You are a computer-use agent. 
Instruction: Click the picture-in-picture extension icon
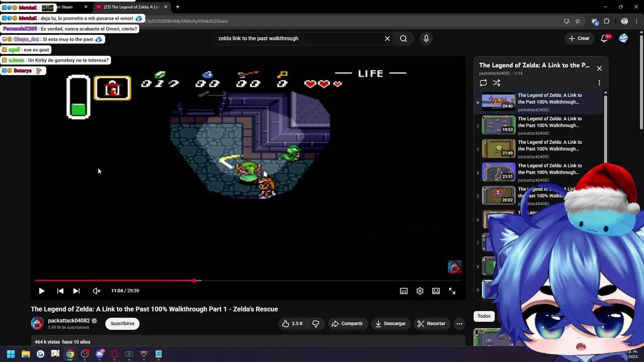coord(595,21)
